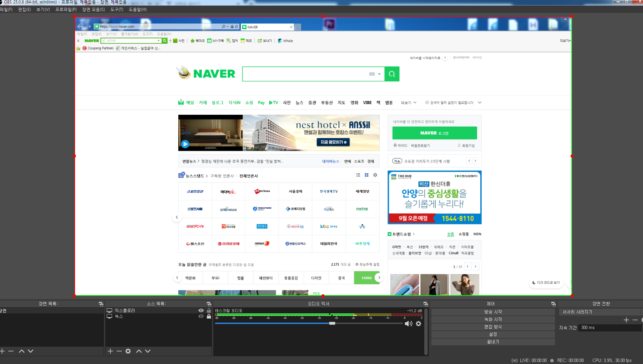Mute 데스크탑 오디오 with the speaker icon
The height and width of the screenshot is (364, 643).
[x=409, y=324]
